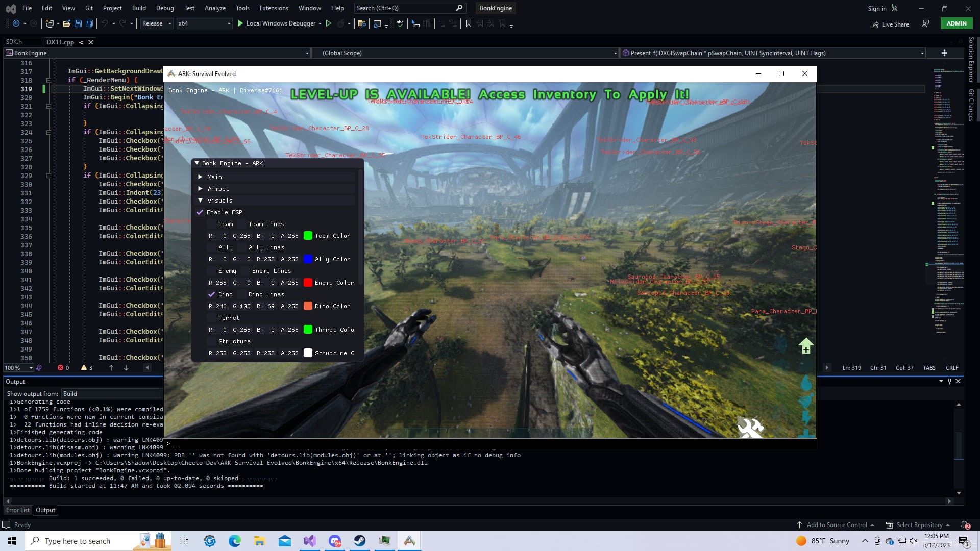The image size is (980, 551).
Task: Open Visual Studio from taskbar
Action: [x=309, y=541]
